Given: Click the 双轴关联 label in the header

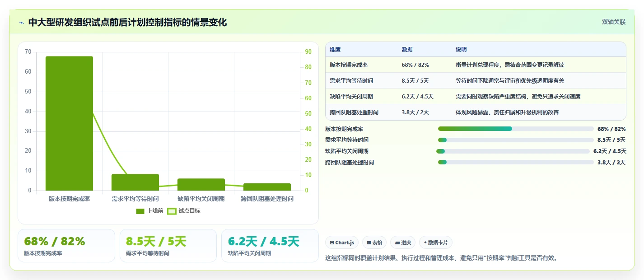Looking at the screenshot, I should click(614, 22).
